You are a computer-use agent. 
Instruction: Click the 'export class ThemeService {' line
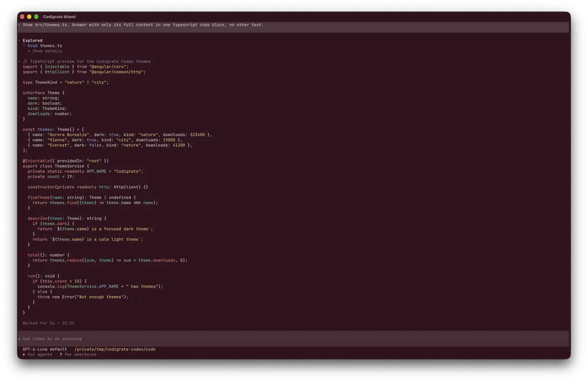(56, 166)
